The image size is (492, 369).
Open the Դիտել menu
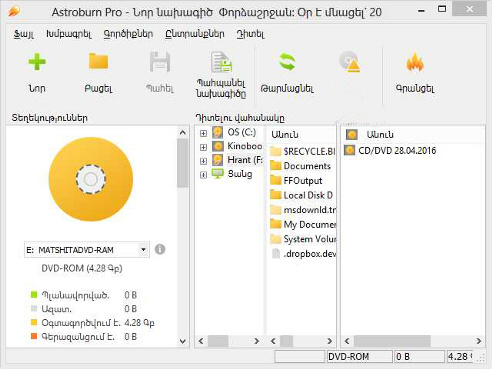(251, 34)
